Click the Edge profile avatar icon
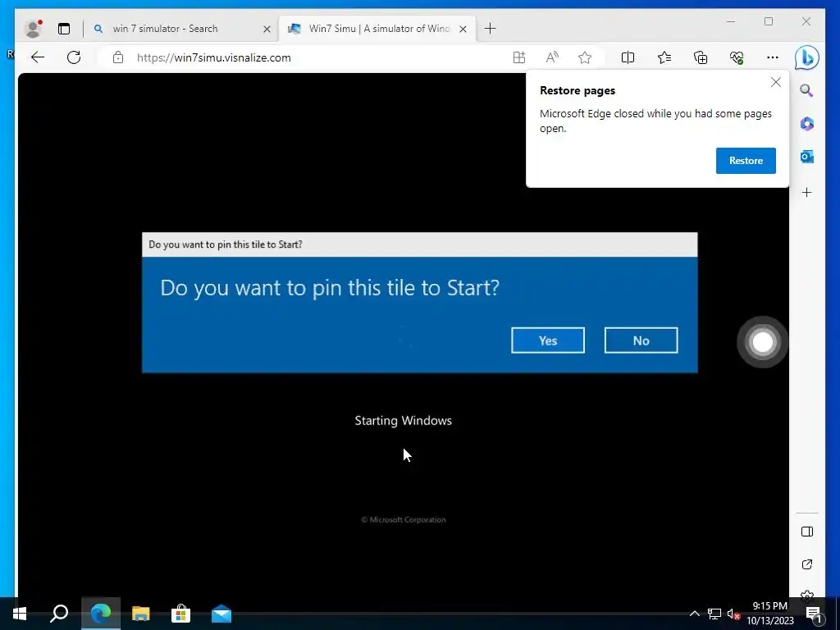The height and width of the screenshot is (630, 840). (x=33, y=29)
